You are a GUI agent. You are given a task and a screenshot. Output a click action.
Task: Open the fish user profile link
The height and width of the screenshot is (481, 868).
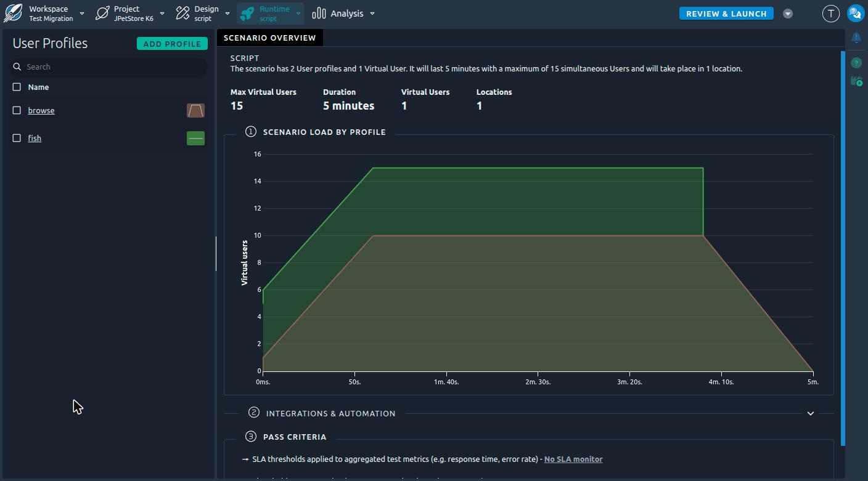click(x=35, y=139)
